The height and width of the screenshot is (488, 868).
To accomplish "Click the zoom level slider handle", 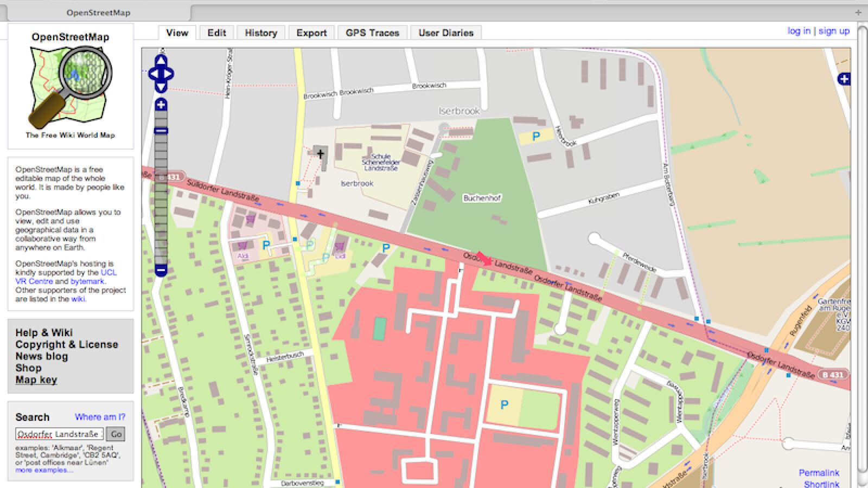I will [161, 131].
